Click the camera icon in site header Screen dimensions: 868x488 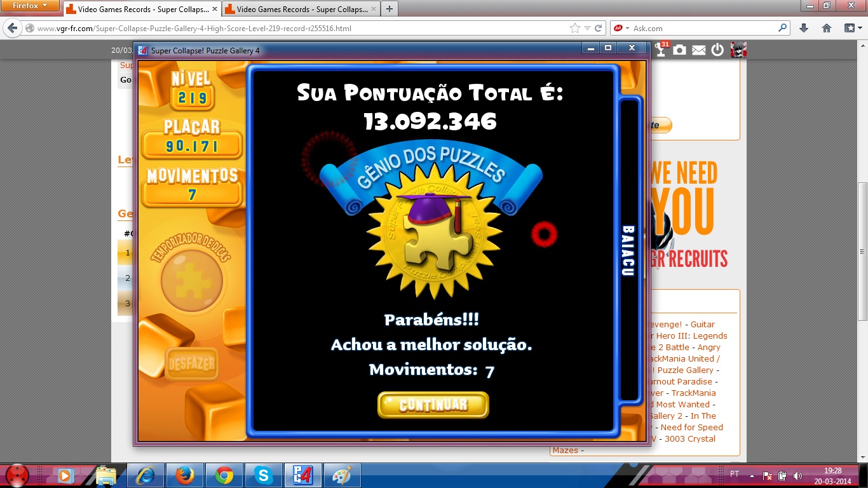tap(680, 50)
